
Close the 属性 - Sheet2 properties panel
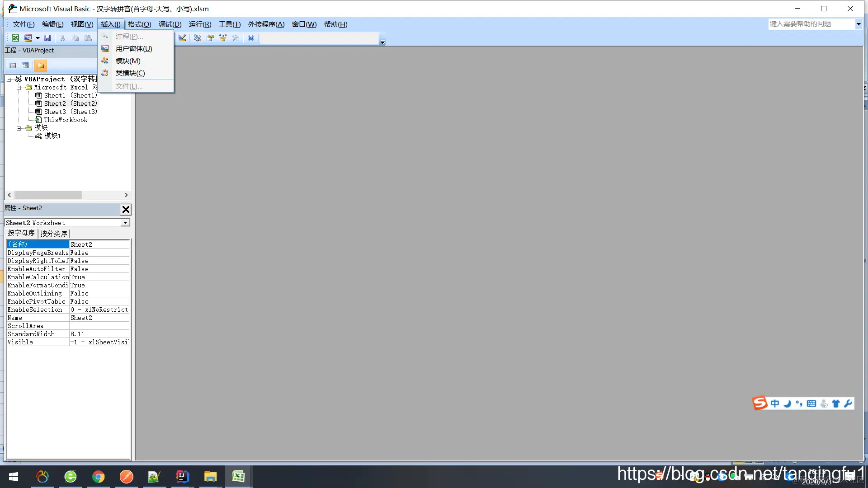click(126, 209)
